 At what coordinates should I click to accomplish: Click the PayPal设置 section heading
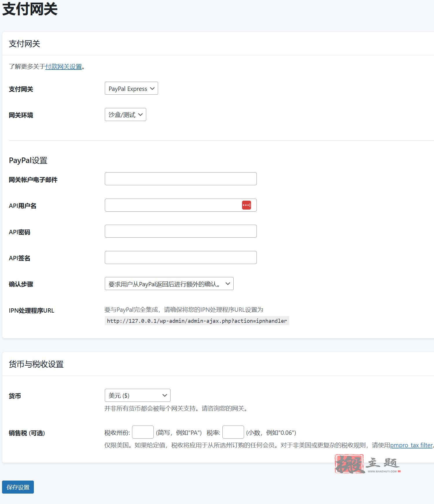(28, 160)
